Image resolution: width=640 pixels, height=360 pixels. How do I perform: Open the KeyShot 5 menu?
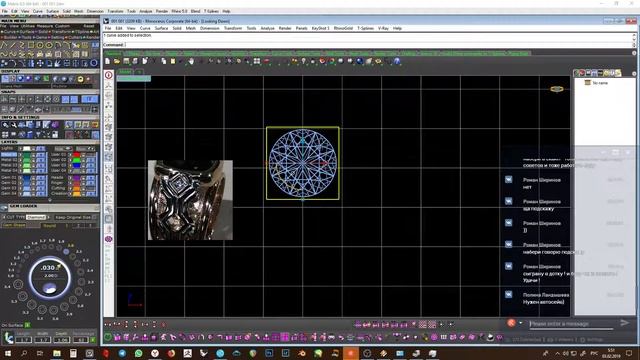320,28
